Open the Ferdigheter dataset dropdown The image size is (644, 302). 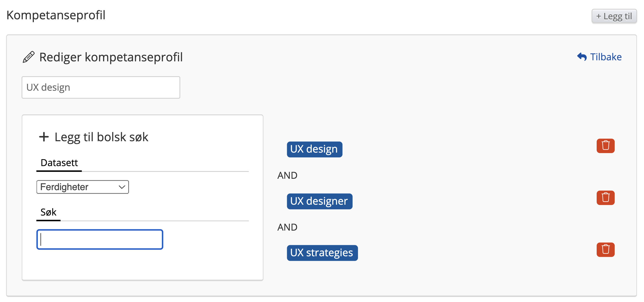(82, 187)
